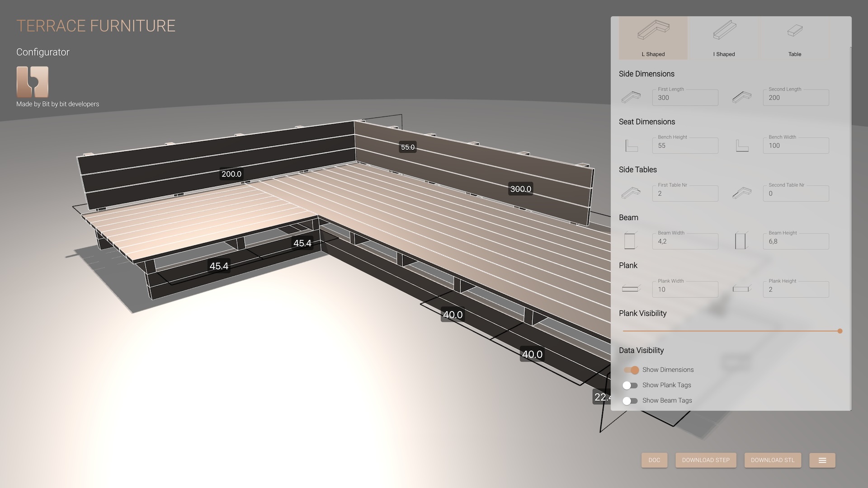Click the Plank Width input
The width and height of the screenshot is (868, 488).
[x=685, y=289]
